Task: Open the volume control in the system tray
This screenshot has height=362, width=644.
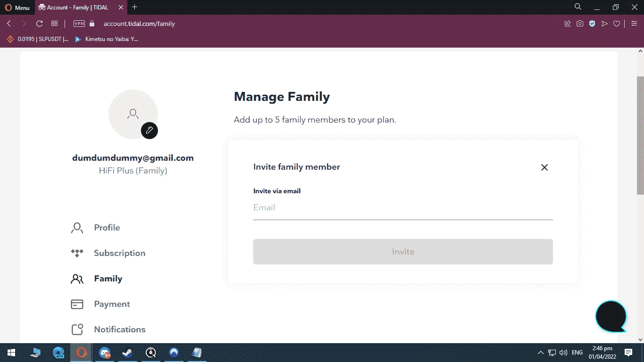Action: click(563, 353)
